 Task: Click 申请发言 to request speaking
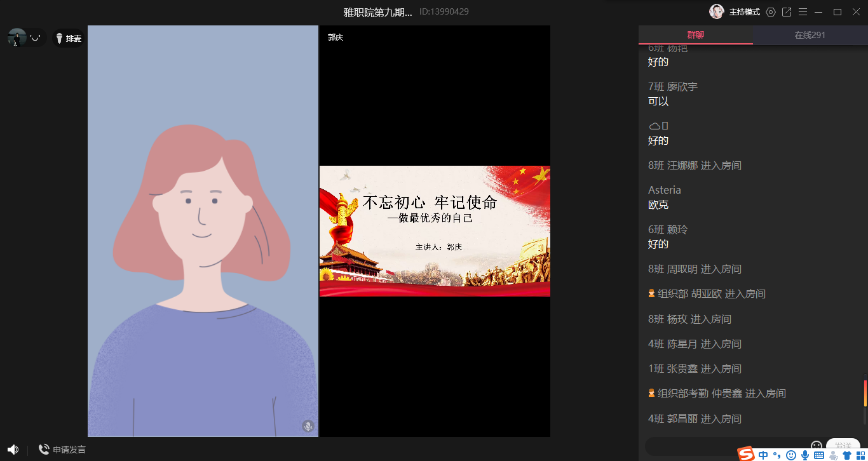click(62, 450)
